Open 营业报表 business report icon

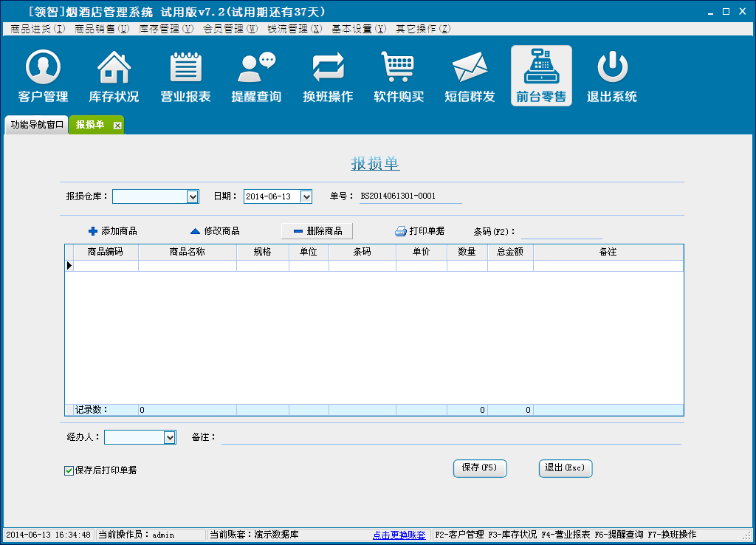click(x=186, y=68)
